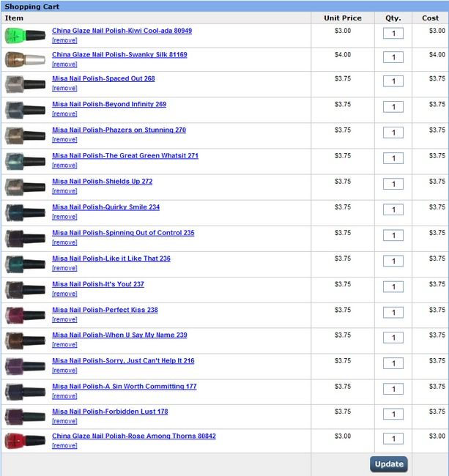Remove Kiwi Cool-ada 80949 from cart
The height and width of the screenshot is (476, 449).
coord(64,40)
